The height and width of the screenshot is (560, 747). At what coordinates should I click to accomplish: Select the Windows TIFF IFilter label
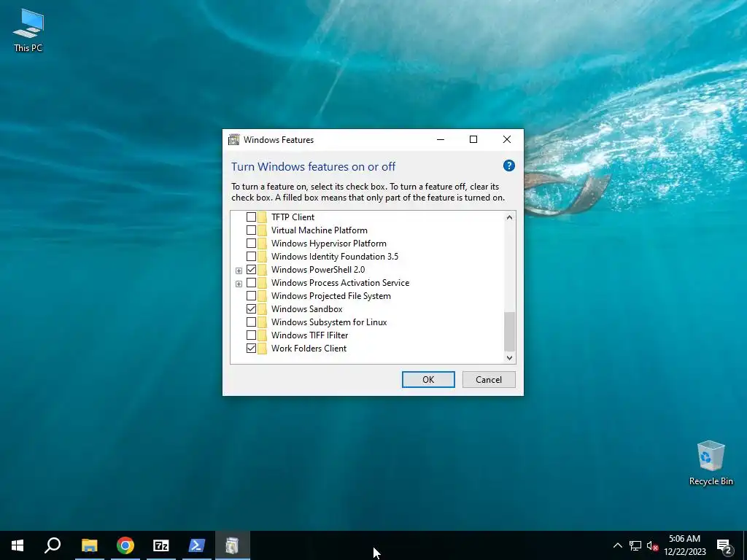coord(309,335)
